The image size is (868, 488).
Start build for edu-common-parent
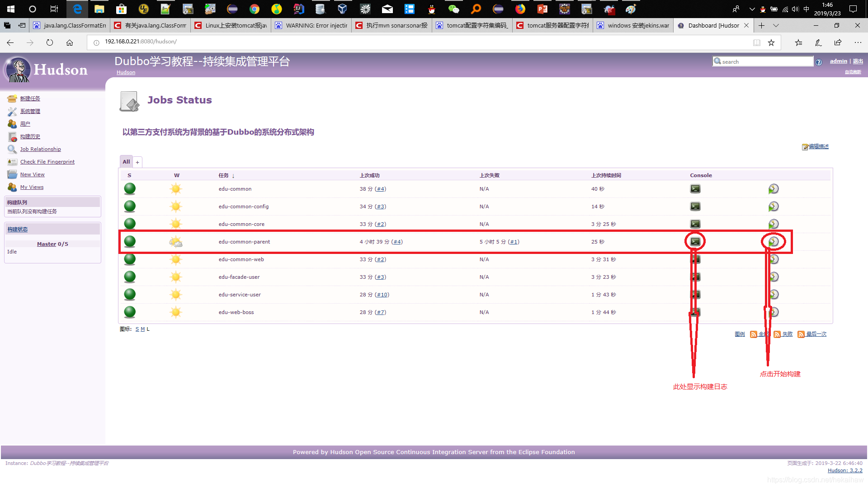774,242
